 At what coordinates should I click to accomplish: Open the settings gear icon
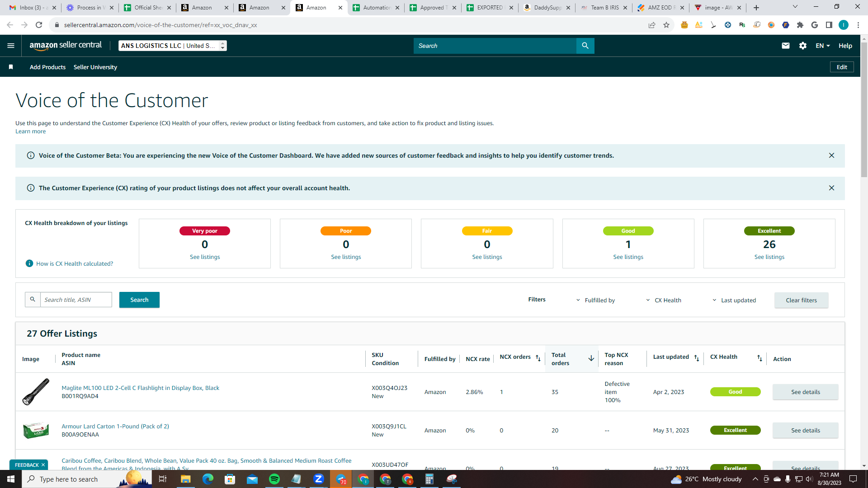click(803, 46)
